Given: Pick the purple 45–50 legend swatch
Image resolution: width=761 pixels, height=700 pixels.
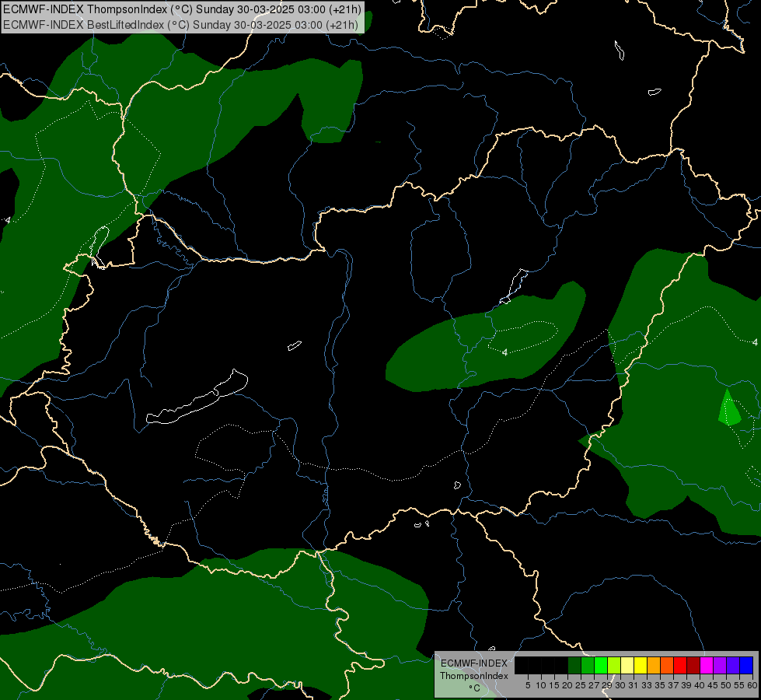Looking at the screenshot, I should point(720,665).
